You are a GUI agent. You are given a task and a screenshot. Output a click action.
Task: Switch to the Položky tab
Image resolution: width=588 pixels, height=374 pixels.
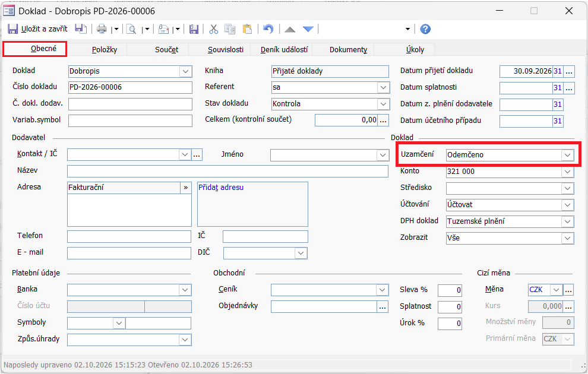point(105,49)
